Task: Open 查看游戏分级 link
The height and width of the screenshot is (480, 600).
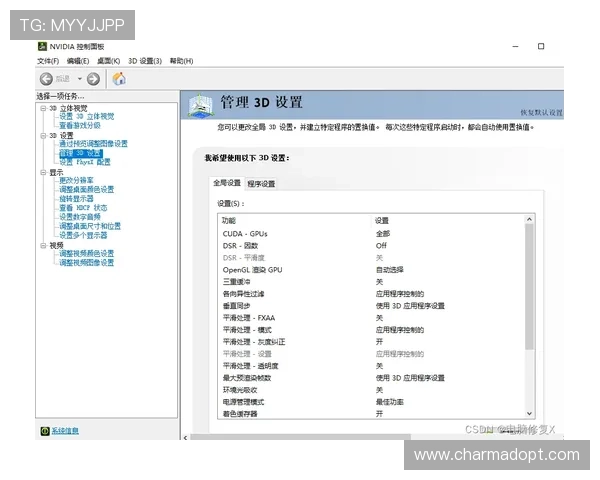Action: click(x=80, y=126)
